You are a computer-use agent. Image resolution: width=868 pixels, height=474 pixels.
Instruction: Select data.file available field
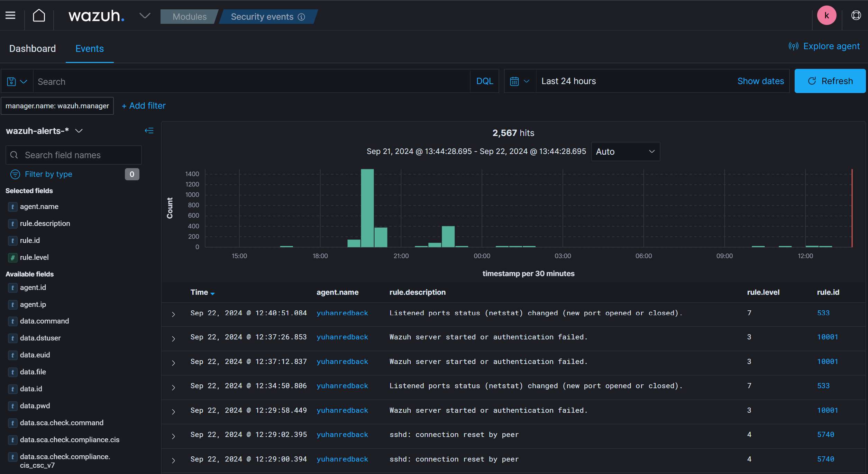33,372
